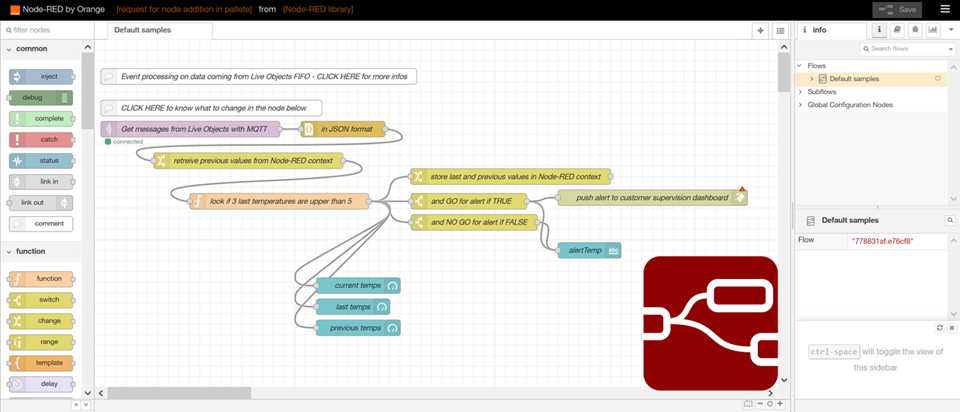Image resolution: width=960 pixels, height=412 pixels.
Task: Click the horizontal workspace scrollbar thumb
Action: pyautogui.click(x=179, y=393)
